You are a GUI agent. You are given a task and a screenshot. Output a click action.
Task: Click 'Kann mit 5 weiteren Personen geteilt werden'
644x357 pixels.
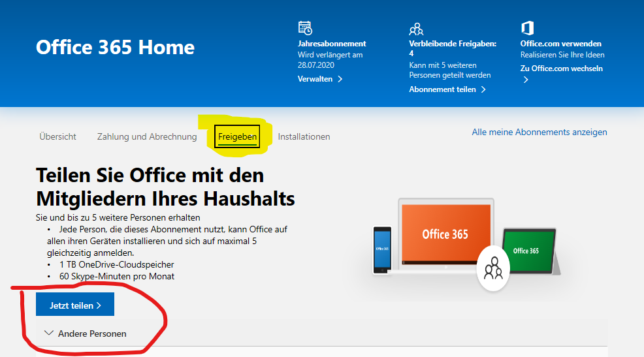click(450, 70)
